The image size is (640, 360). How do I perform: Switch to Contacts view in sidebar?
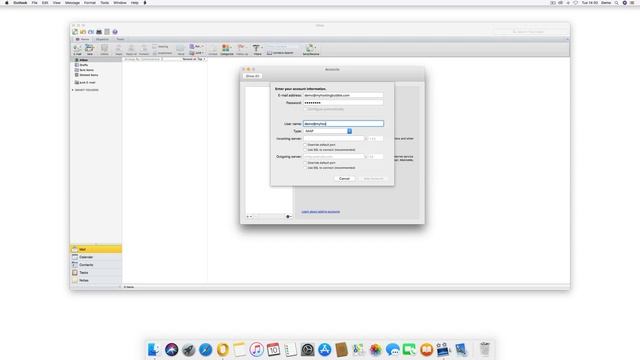96,265
